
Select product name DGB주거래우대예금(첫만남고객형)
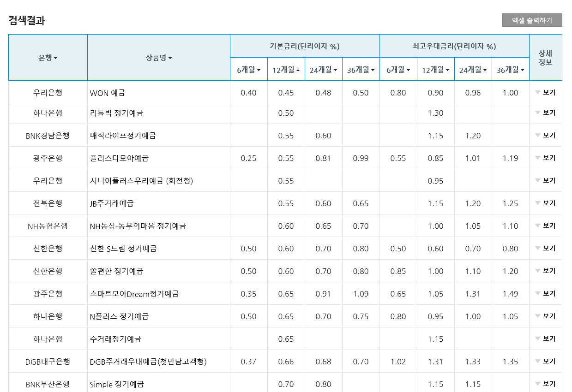148,362
